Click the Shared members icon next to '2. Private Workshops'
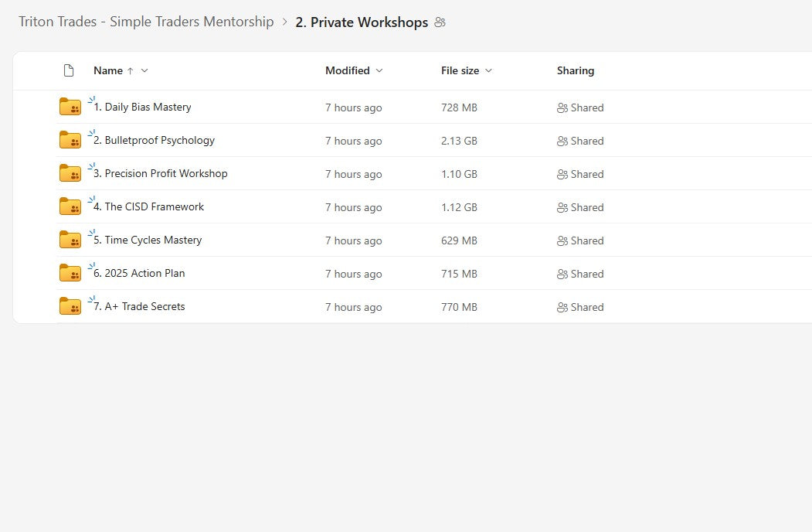812x532 pixels. coord(440,22)
